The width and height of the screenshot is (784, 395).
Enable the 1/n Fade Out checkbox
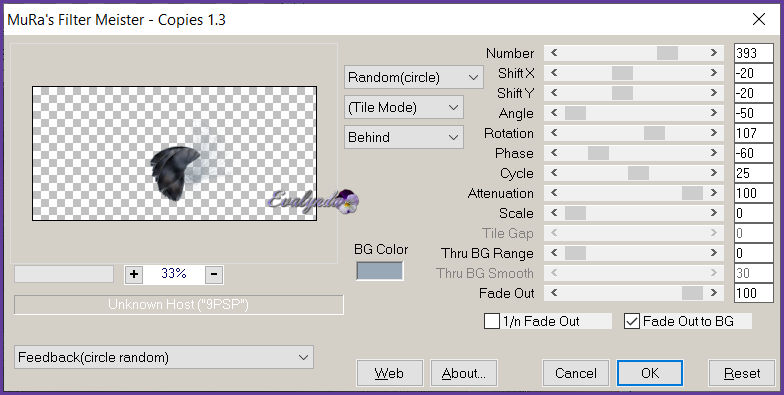(492, 321)
